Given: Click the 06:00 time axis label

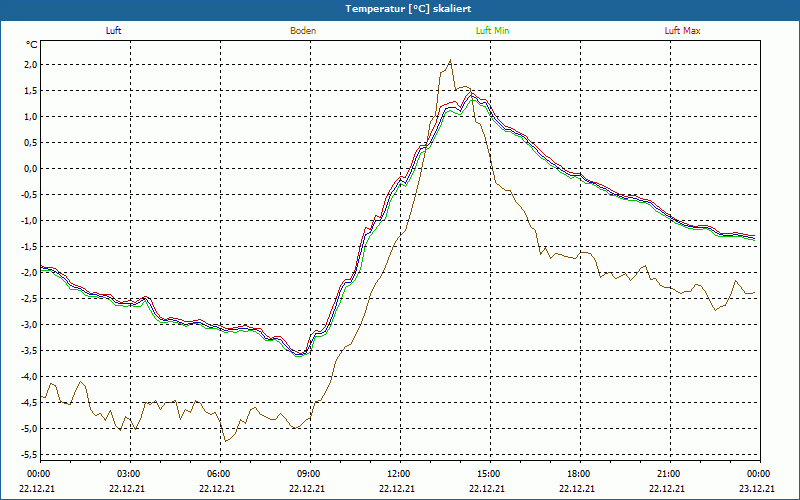Looking at the screenshot, I should 219,474.
